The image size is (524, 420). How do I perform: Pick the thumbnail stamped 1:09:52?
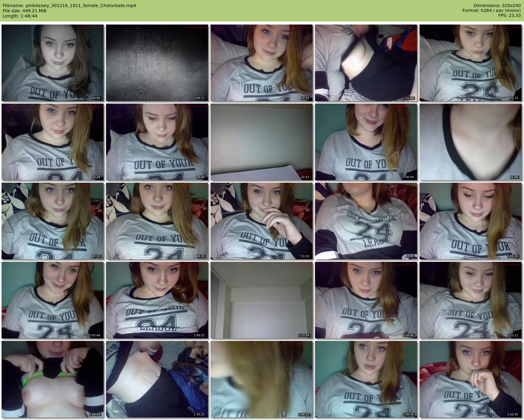(157, 300)
